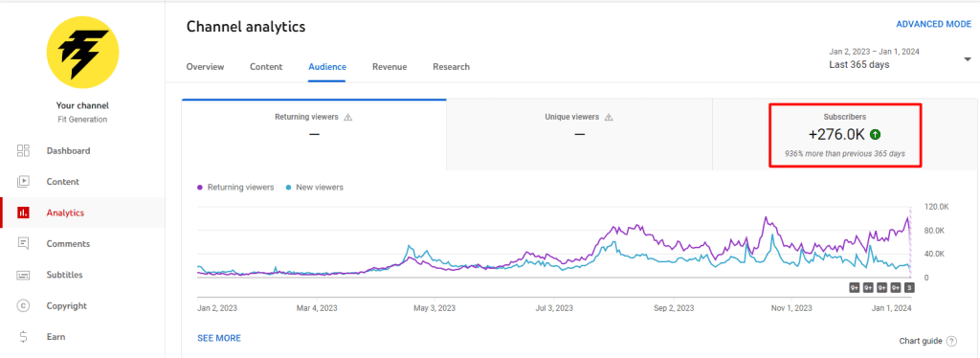Image resolution: width=980 pixels, height=358 pixels.
Task: Click green up-arrow icon next to +276.0K
Action: [876, 134]
